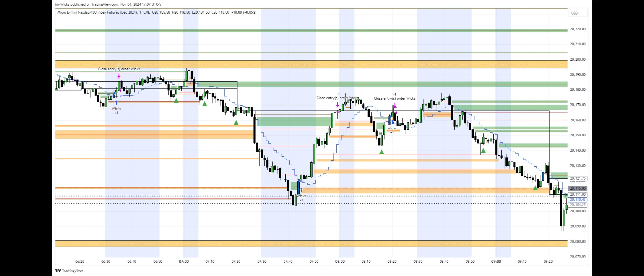
Task: Click the 06:40 time axis label
Action: coord(132,262)
